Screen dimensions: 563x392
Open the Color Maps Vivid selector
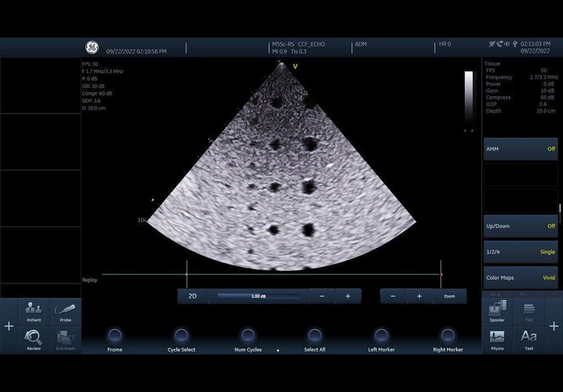(520, 277)
